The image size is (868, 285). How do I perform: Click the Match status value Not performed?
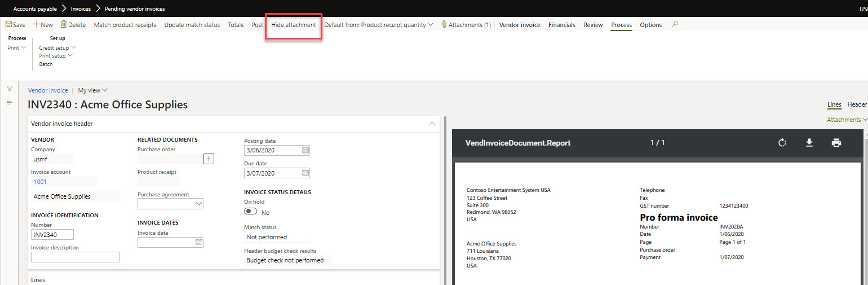[277, 237]
